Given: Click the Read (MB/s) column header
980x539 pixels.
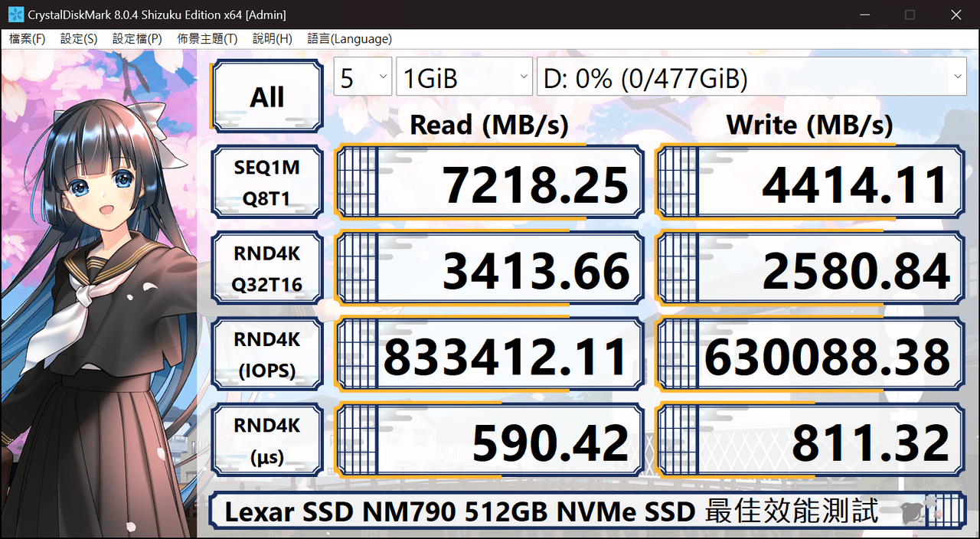Looking at the screenshot, I should click(x=489, y=124).
